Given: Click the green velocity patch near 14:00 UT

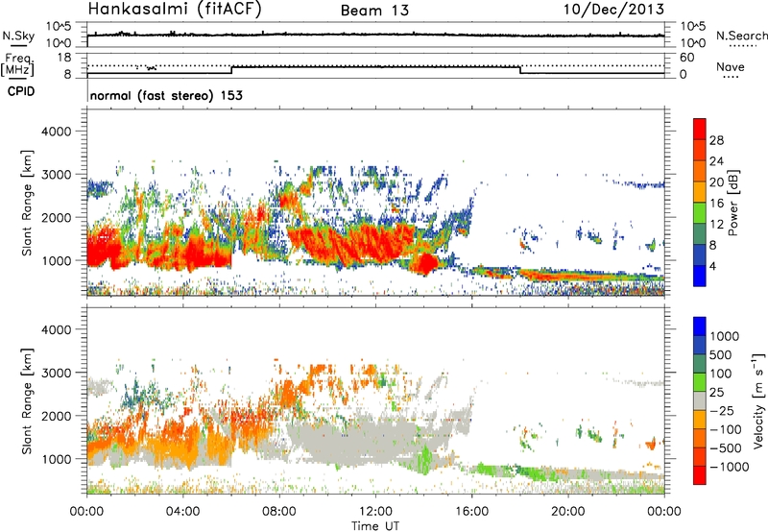Looking at the screenshot, I should click(x=425, y=458).
